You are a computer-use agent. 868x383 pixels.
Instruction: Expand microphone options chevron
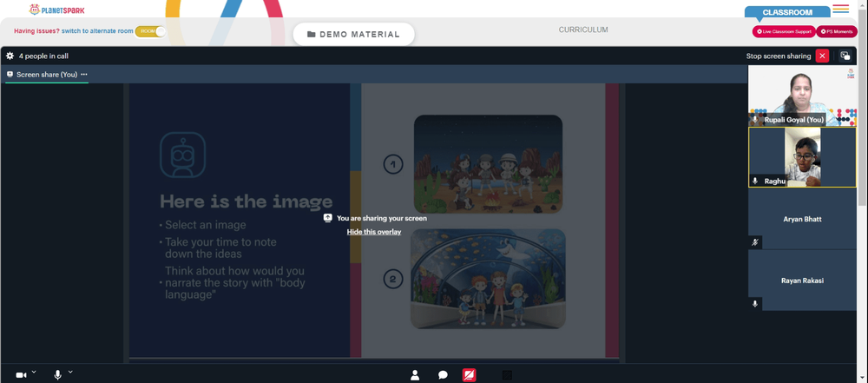(70, 372)
